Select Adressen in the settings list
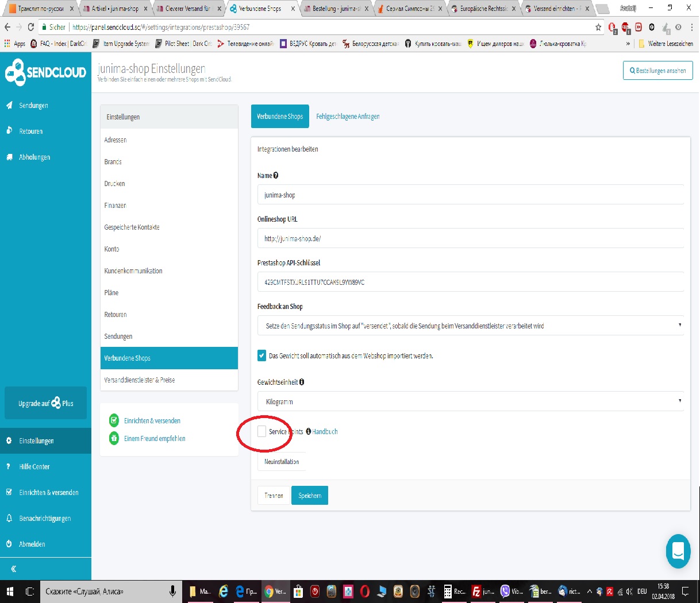The height and width of the screenshot is (603, 700). (169, 140)
